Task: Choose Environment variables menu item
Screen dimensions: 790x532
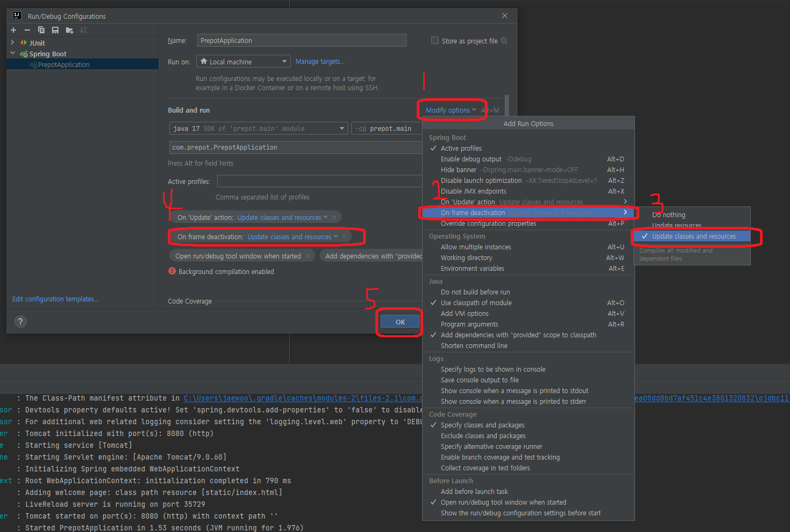Action: (528, 269)
